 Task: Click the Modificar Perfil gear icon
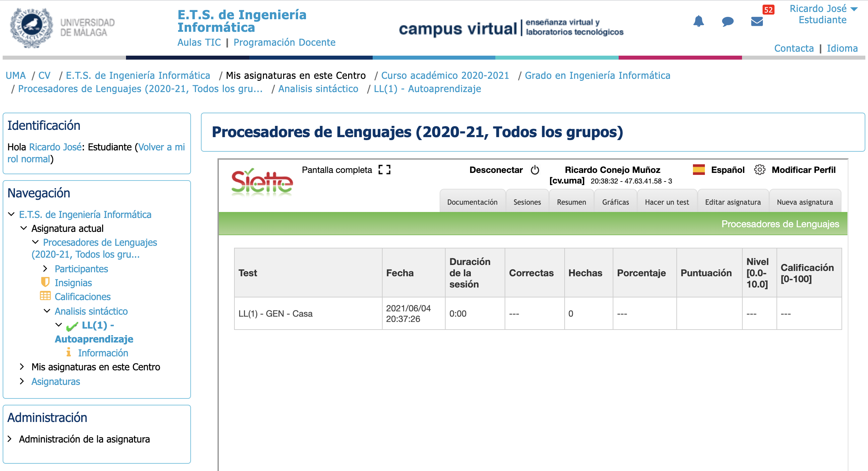(759, 170)
